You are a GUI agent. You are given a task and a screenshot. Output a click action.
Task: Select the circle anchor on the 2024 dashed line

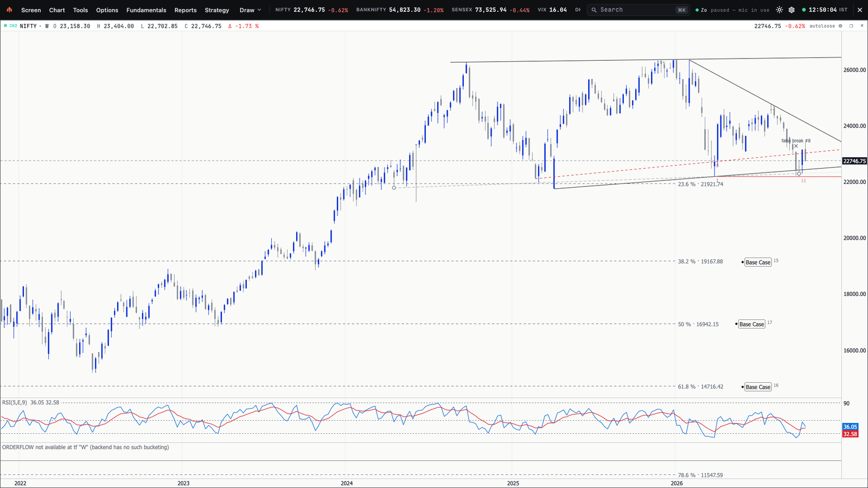394,188
